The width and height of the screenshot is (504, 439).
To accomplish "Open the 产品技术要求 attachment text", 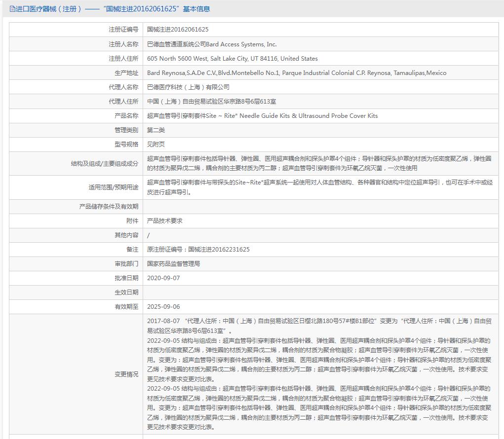I will point(164,221).
